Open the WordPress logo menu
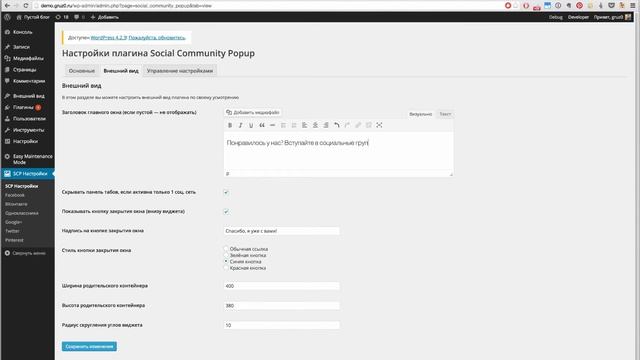Image resolution: width=640 pixels, height=360 pixels. coord(7,17)
